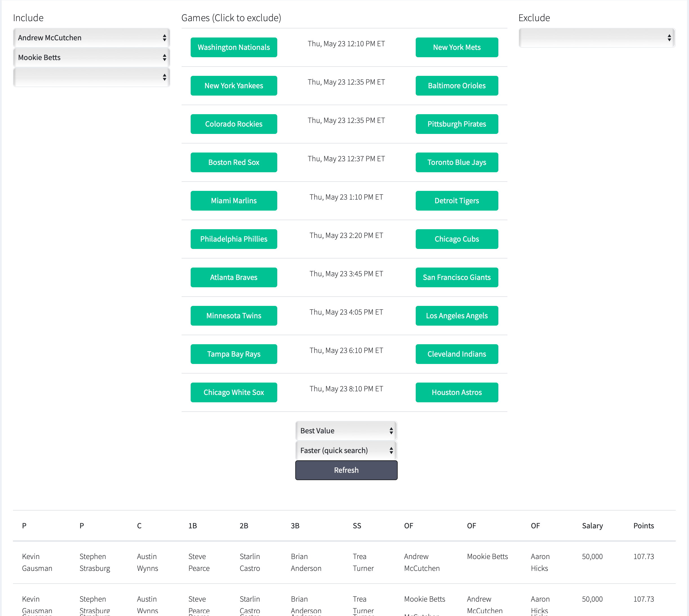
Task: Click the 1B column header
Action: pyautogui.click(x=193, y=526)
